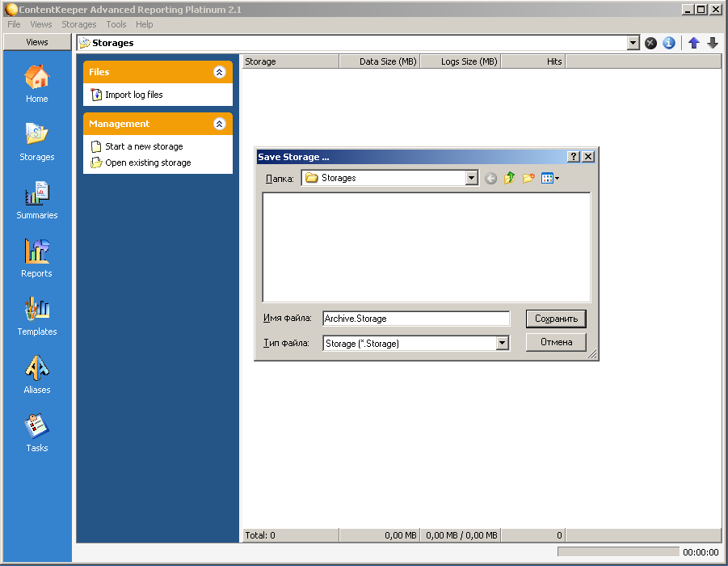Open the Templates view icon
The height and width of the screenshot is (566, 728).
(36, 309)
